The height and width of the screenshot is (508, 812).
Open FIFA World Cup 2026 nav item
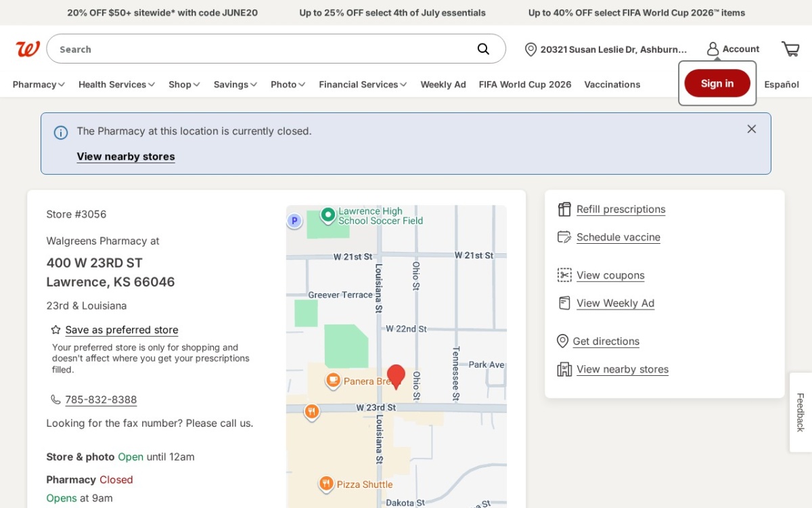point(525,85)
